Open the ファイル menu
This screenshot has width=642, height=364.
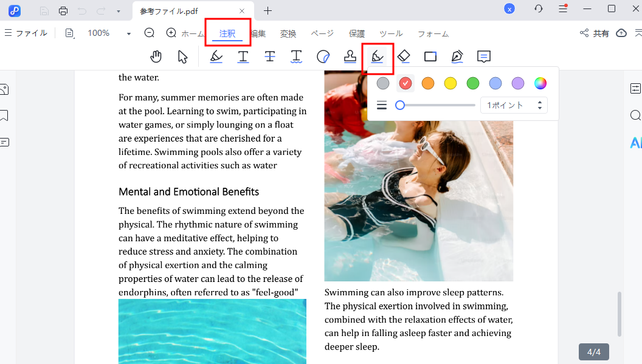tap(26, 33)
